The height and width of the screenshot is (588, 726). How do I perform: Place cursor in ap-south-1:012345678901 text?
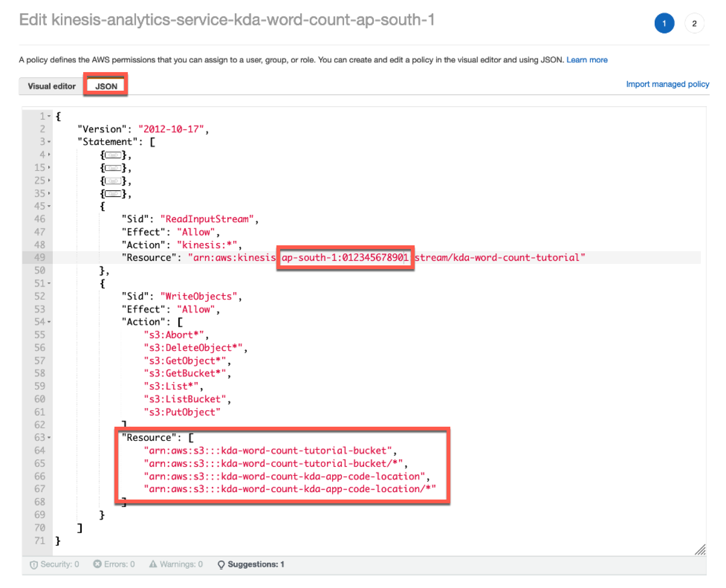pos(345,258)
